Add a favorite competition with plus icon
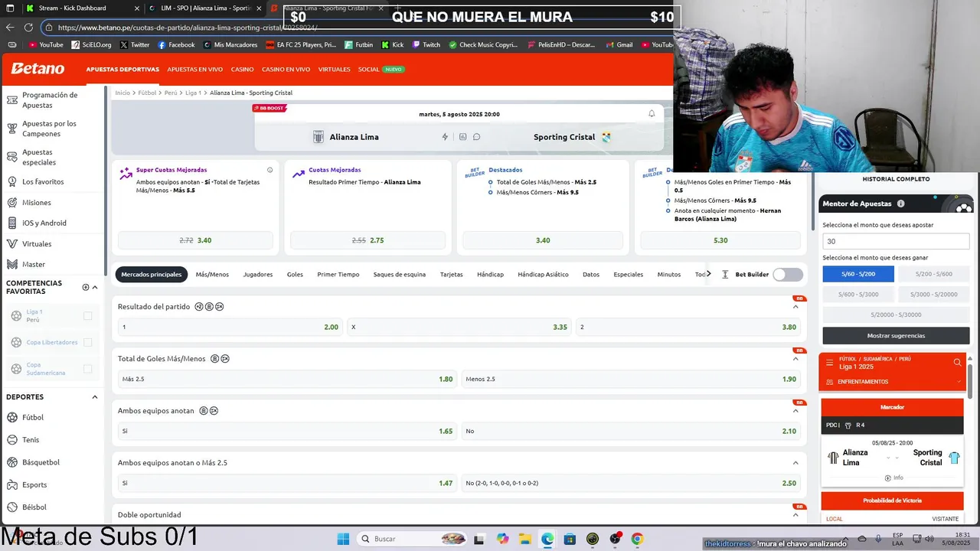This screenshot has height=551, width=980. click(86, 287)
